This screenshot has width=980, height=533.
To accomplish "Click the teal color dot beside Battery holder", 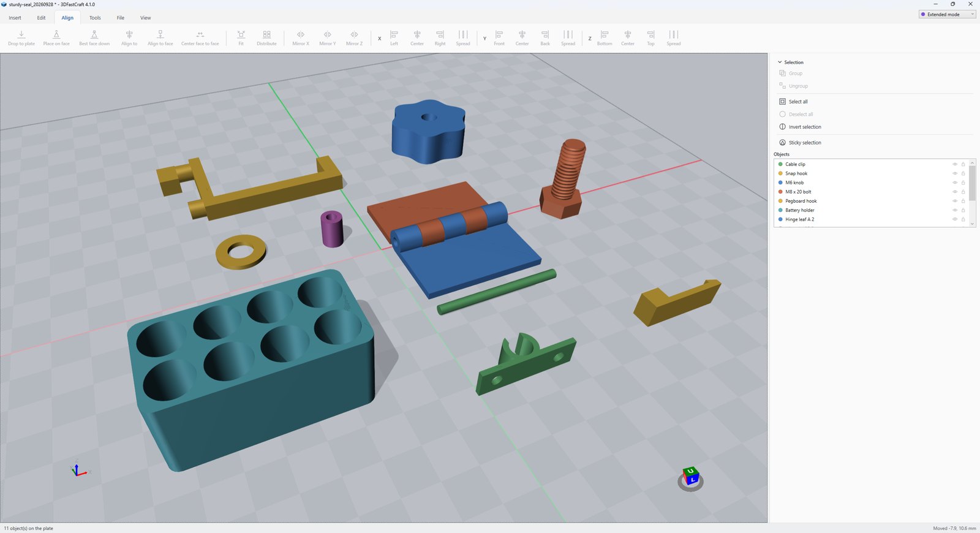I will (780, 210).
